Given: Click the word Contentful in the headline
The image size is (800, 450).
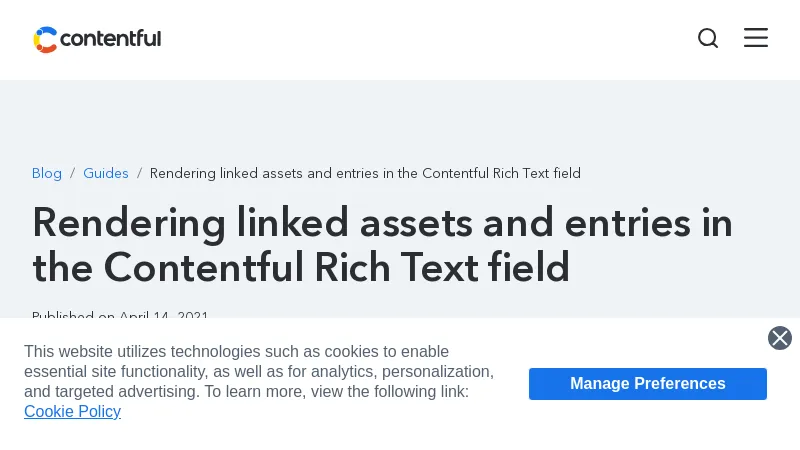Looking at the screenshot, I should [203, 267].
